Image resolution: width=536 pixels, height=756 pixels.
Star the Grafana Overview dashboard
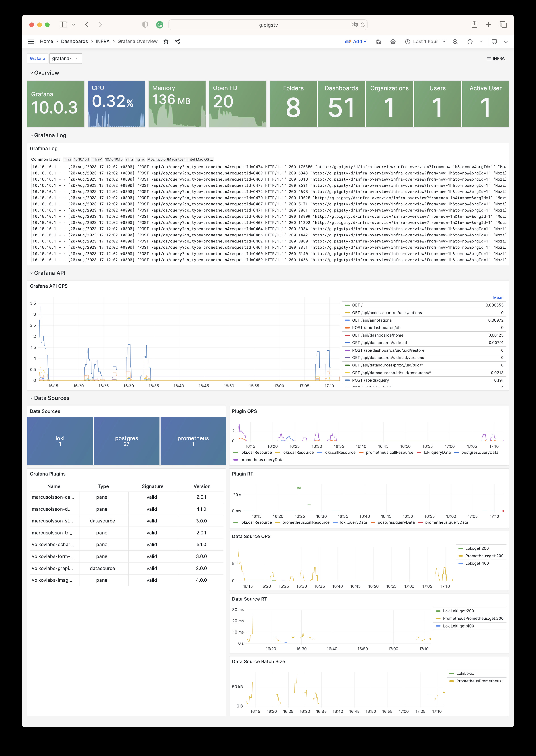tap(166, 41)
